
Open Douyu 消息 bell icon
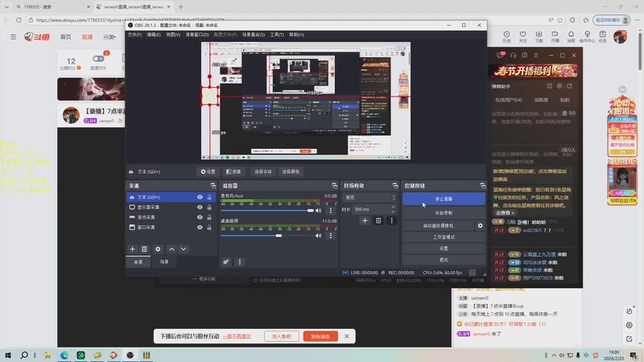click(571, 36)
